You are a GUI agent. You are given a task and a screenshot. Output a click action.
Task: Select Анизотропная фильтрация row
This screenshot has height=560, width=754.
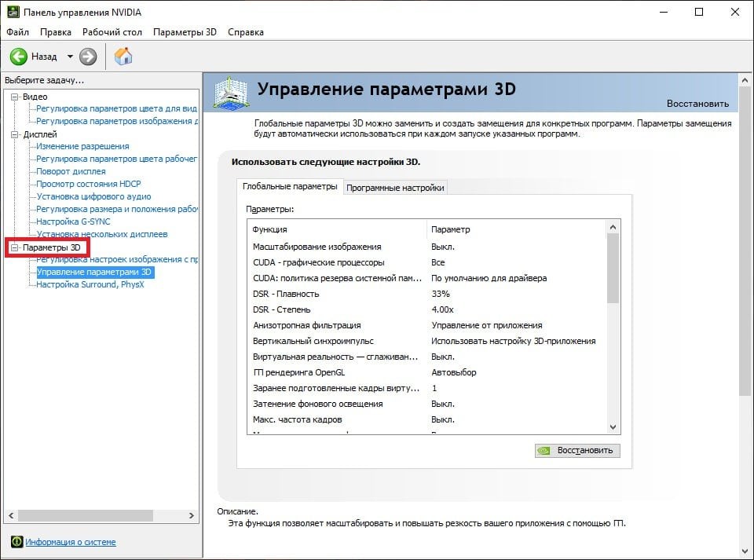[426, 325]
